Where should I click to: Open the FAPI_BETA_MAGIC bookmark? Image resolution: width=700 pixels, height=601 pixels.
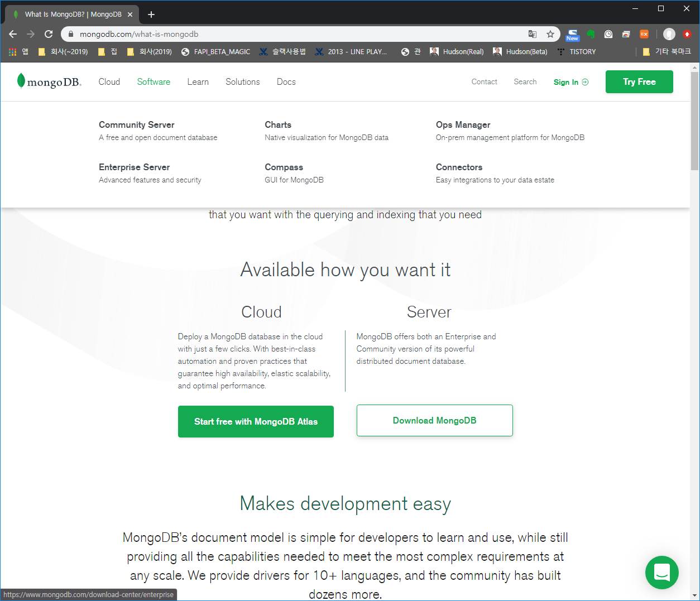coord(215,52)
